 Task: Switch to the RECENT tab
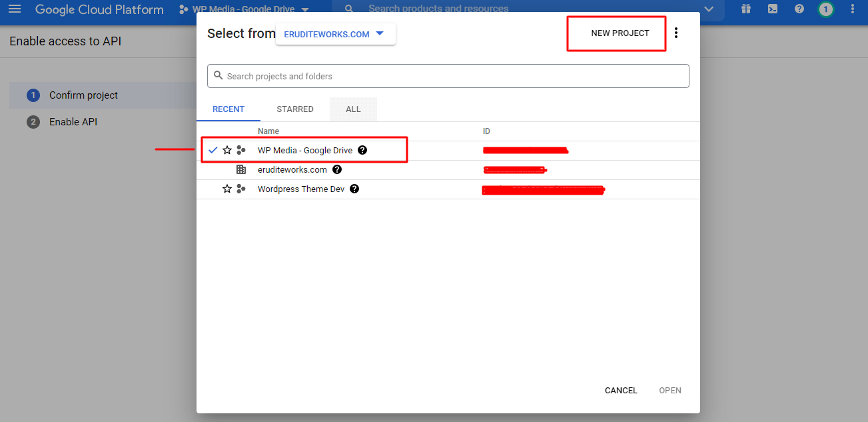[228, 109]
